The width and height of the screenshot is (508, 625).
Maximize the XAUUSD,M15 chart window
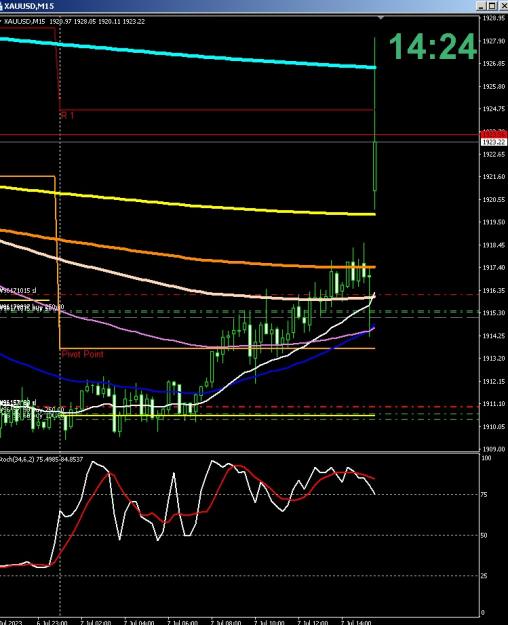click(x=492, y=6)
